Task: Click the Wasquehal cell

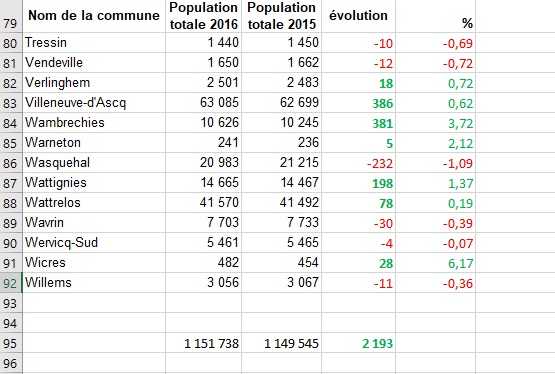Action: point(94,163)
